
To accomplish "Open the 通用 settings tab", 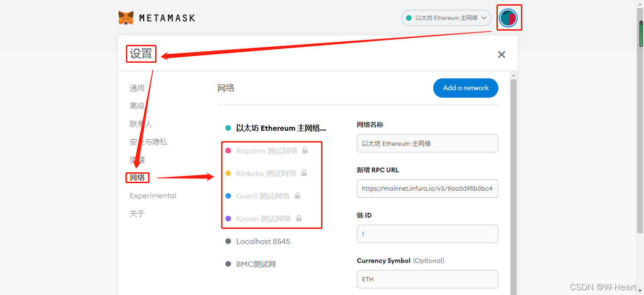I will coord(137,88).
